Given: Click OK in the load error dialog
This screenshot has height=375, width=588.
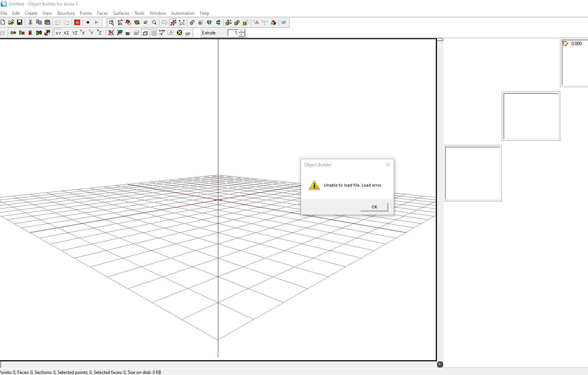Looking at the screenshot, I should coord(374,207).
